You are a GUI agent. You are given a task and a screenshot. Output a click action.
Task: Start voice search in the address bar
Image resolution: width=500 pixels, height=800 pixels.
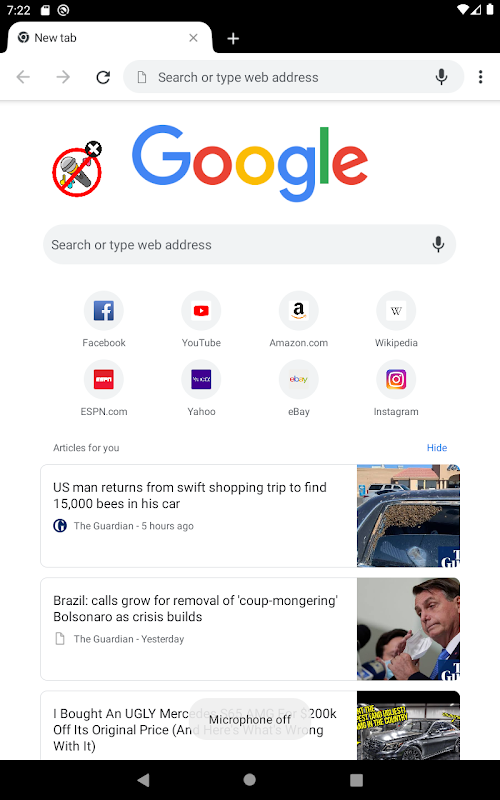tap(441, 77)
